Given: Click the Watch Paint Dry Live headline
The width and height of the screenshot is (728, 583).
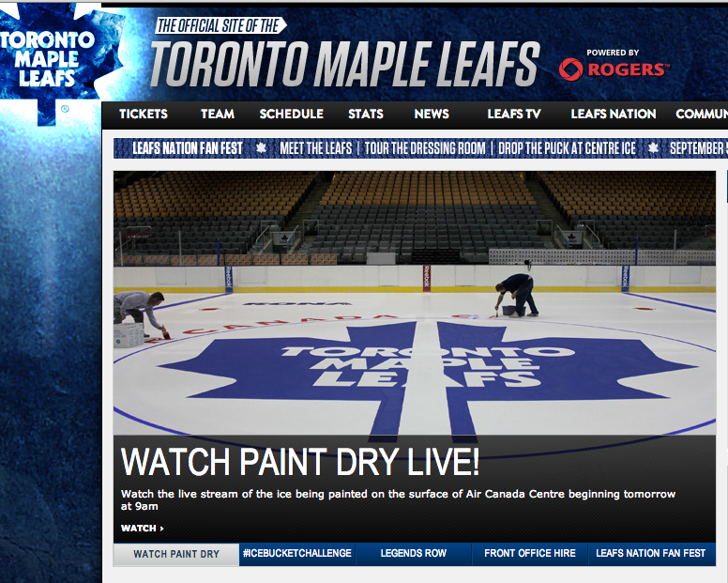Looking at the screenshot, I should pos(300,462).
